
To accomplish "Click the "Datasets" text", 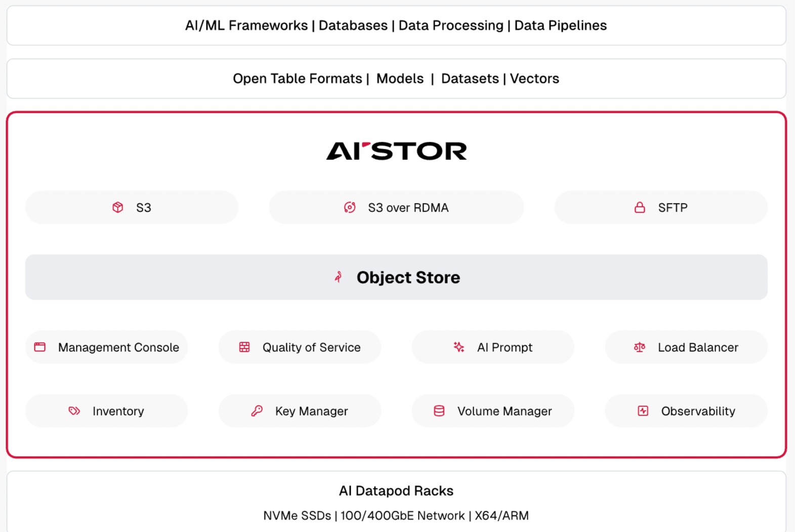I will [470, 78].
